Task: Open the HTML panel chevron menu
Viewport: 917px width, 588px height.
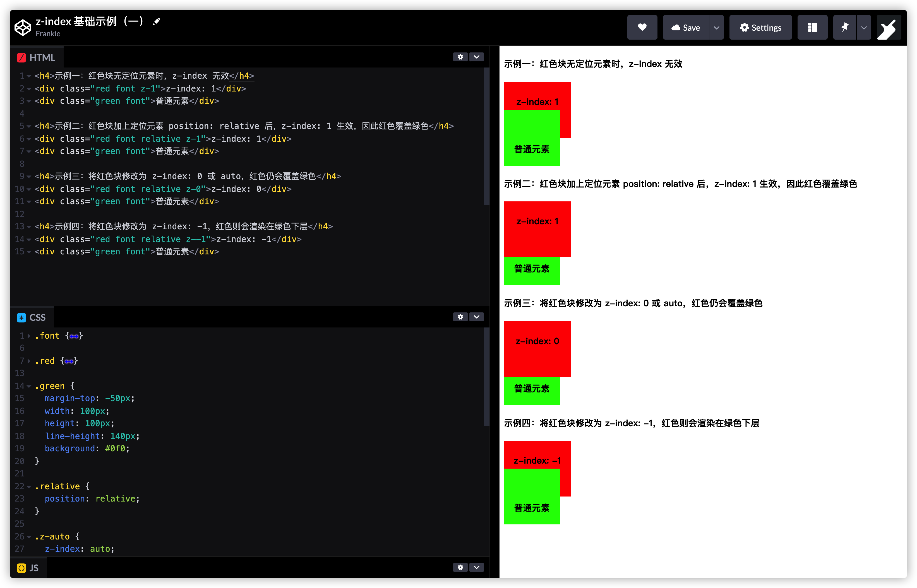Action: (477, 57)
